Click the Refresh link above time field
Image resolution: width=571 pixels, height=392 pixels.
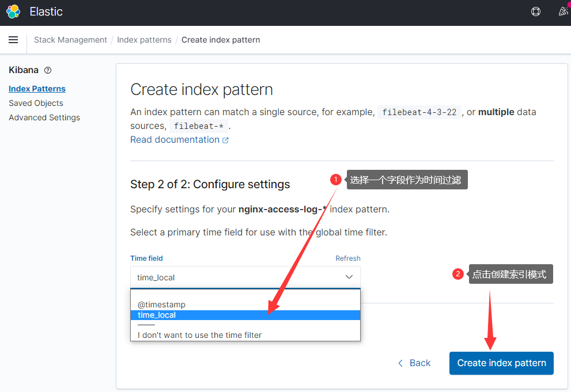point(348,258)
